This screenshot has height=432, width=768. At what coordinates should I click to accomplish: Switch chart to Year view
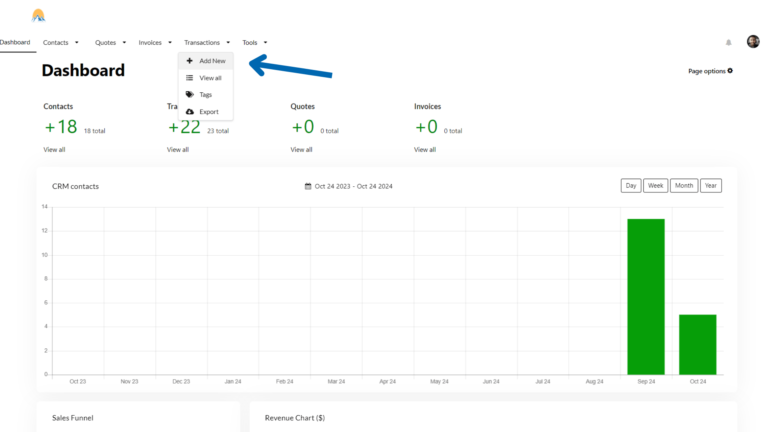(x=710, y=186)
